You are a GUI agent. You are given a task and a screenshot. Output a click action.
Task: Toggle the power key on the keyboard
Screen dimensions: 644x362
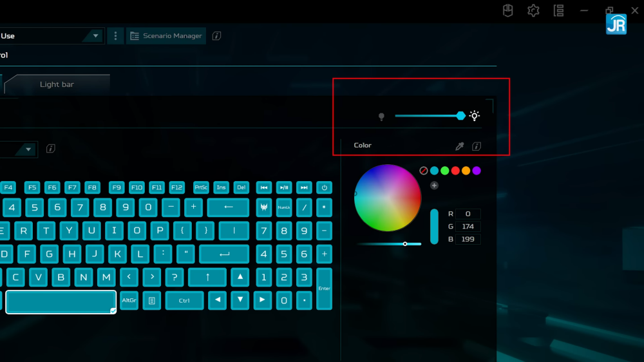[x=324, y=187]
